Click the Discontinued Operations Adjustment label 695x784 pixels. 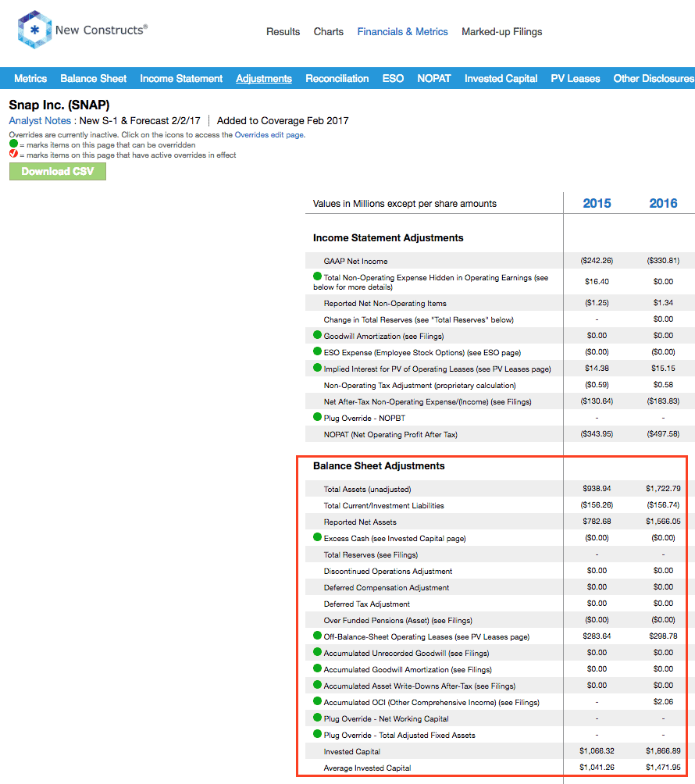point(387,571)
